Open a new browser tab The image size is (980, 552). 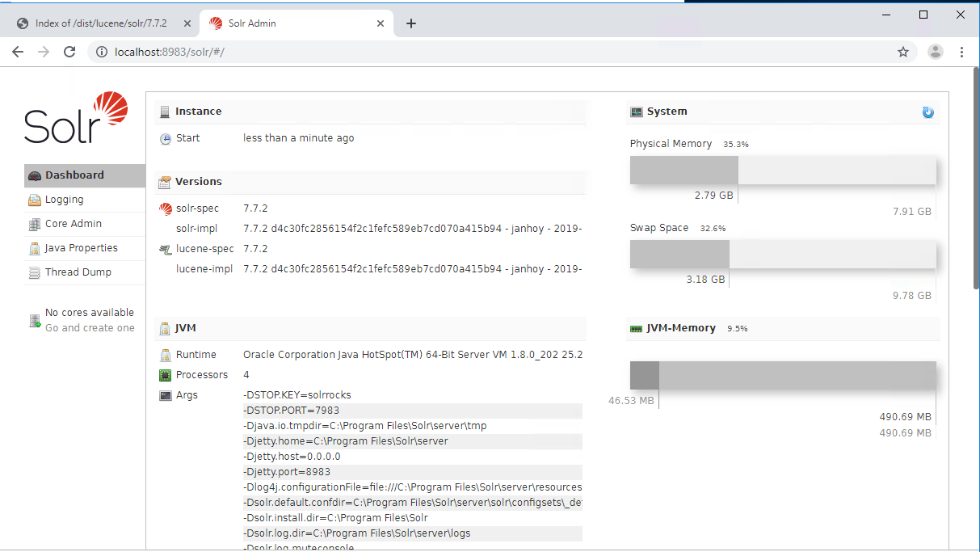coord(410,23)
